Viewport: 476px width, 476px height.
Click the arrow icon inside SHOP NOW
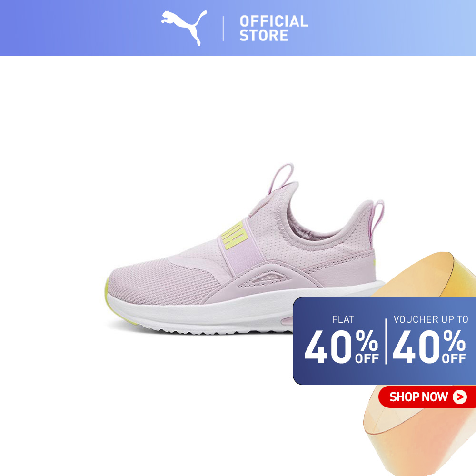coord(460,397)
